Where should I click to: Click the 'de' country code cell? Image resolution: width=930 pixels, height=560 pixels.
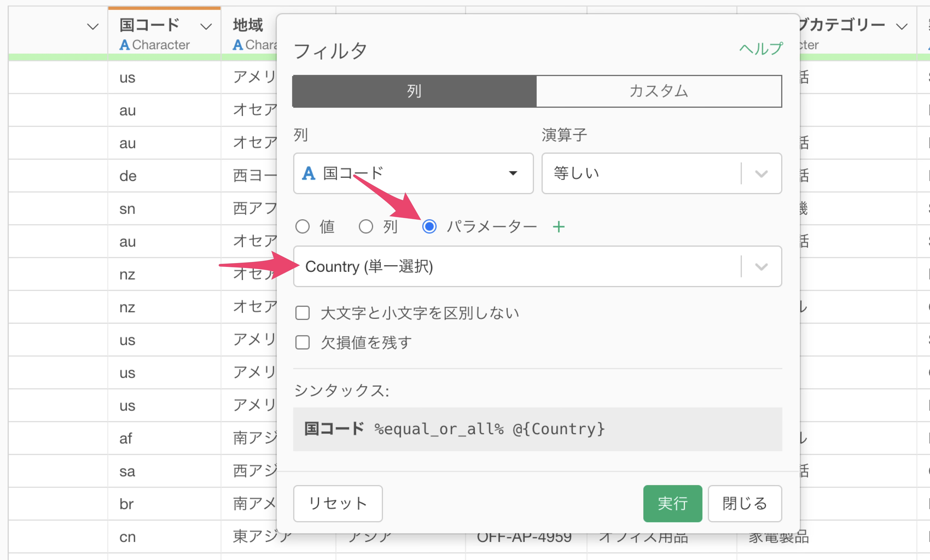[x=164, y=176]
